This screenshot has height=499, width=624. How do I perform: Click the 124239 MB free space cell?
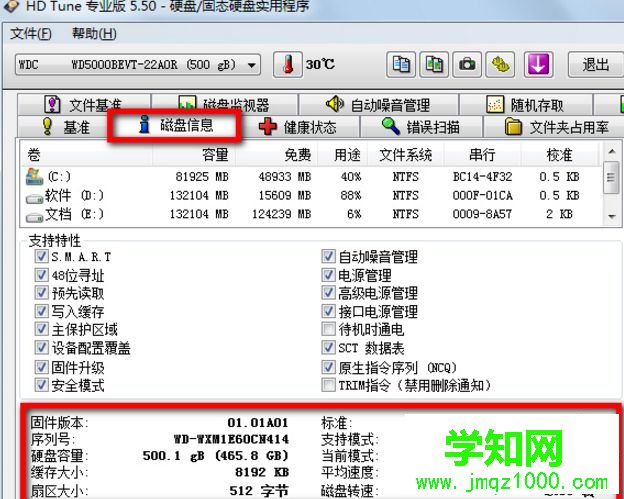click(281, 214)
